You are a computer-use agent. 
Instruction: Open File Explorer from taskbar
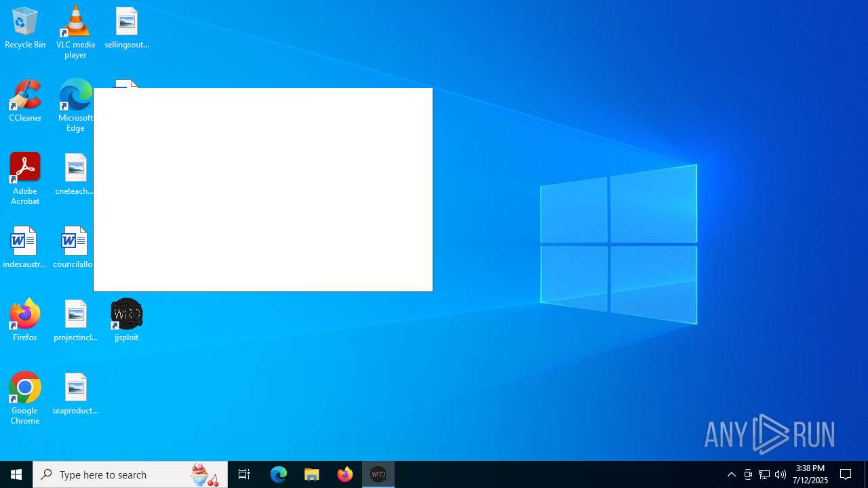[312, 474]
